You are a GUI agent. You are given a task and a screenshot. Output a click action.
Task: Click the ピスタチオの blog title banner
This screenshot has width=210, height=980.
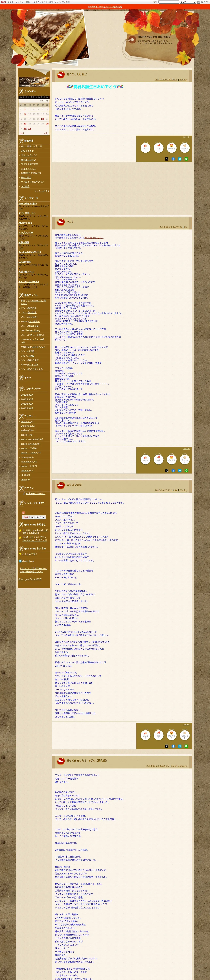(x=34, y=82)
